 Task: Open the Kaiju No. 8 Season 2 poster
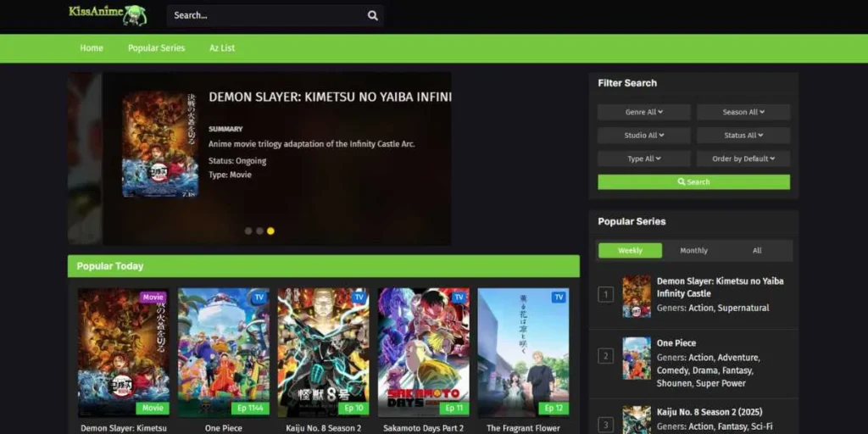coord(323,352)
